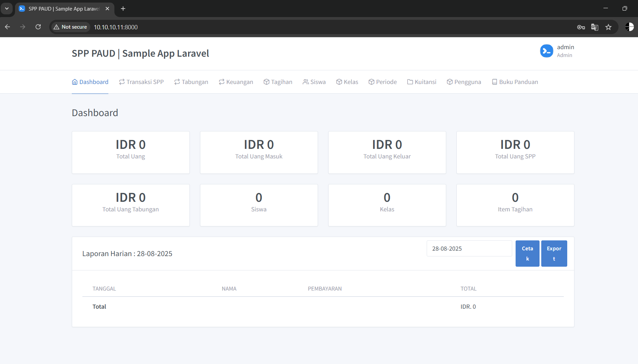Expand the tab search chevron near browser tabs
638x364 pixels.
[7, 9]
